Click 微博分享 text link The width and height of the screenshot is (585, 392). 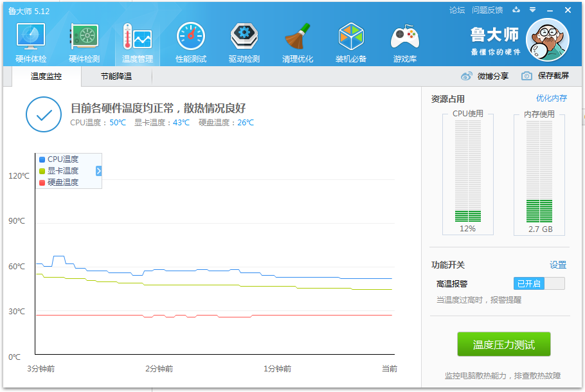point(493,76)
